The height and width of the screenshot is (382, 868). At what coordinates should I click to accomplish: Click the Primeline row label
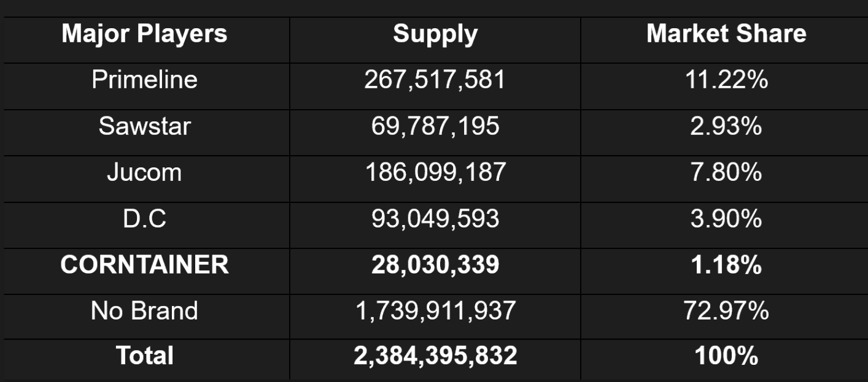point(144,80)
